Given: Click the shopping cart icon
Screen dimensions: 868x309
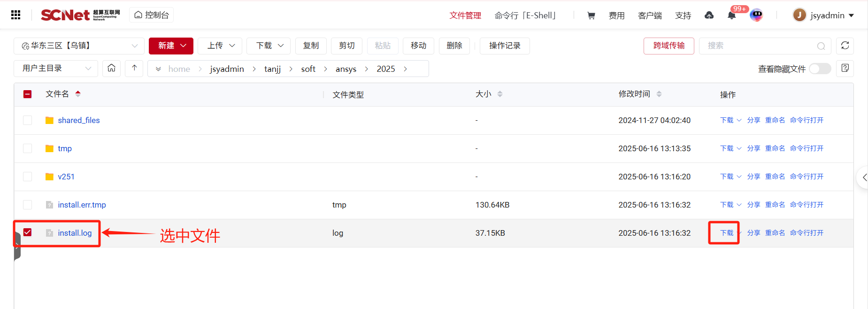Looking at the screenshot, I should click(x=591, y=15).
